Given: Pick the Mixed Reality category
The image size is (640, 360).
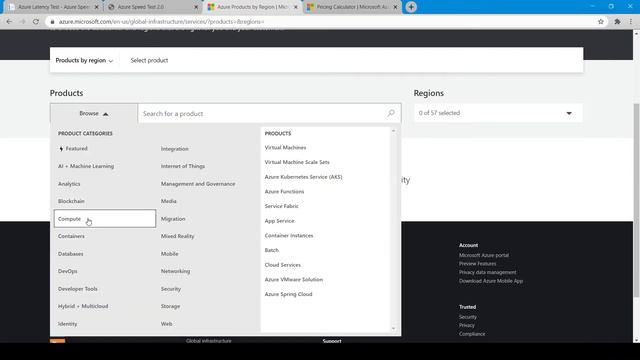Looking at the screenshot, I should 178,236.
